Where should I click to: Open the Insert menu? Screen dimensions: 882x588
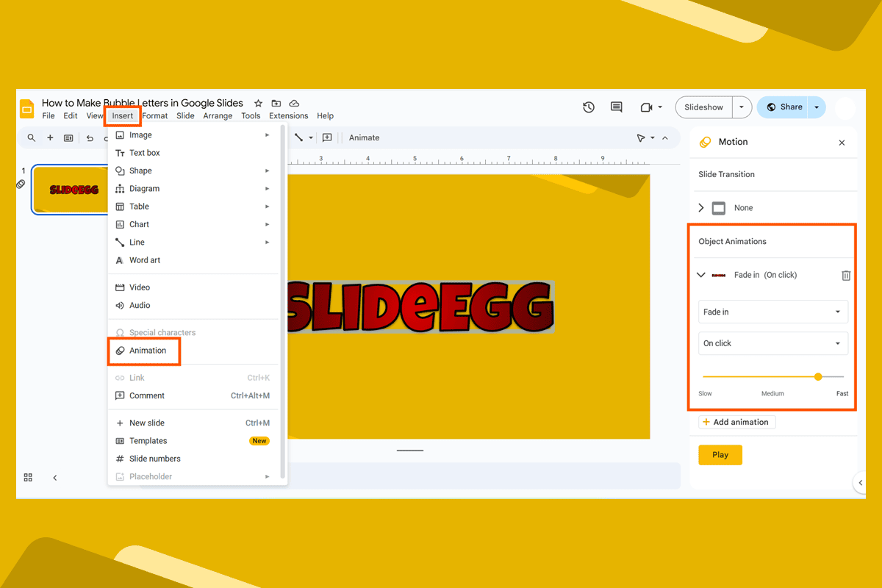click(x=122, y=115)
